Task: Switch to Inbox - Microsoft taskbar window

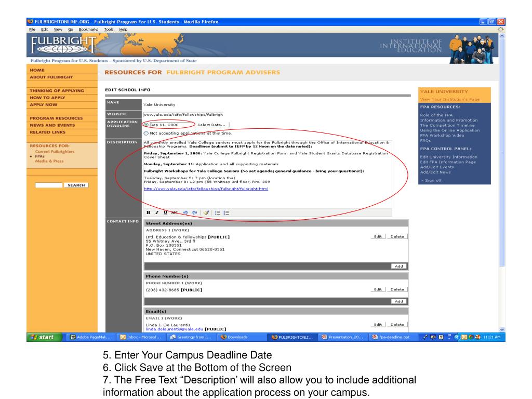Action: point(141,337)
